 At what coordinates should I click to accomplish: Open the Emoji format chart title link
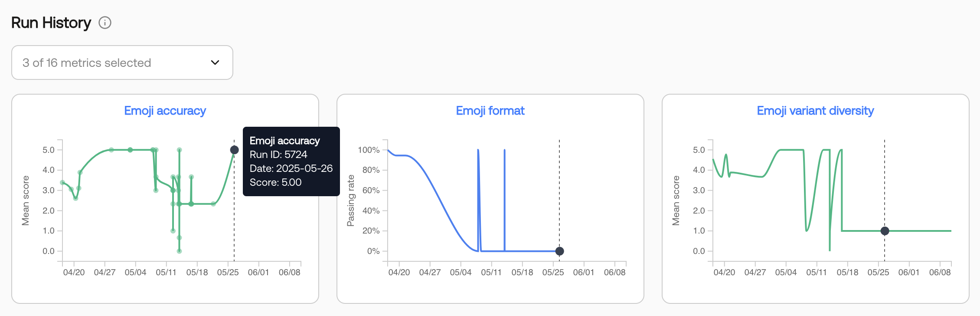pos(490,111)
